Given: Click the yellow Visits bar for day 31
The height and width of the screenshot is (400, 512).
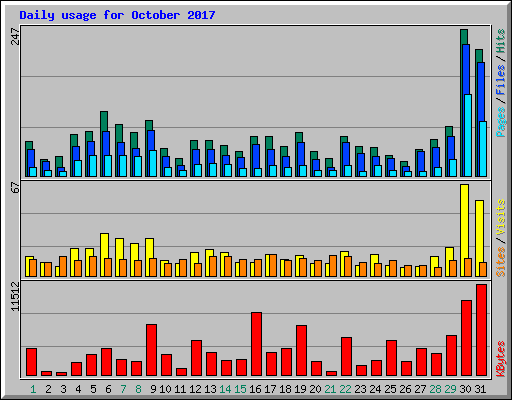Looking at the screenshot, I should tap(478, 231).
